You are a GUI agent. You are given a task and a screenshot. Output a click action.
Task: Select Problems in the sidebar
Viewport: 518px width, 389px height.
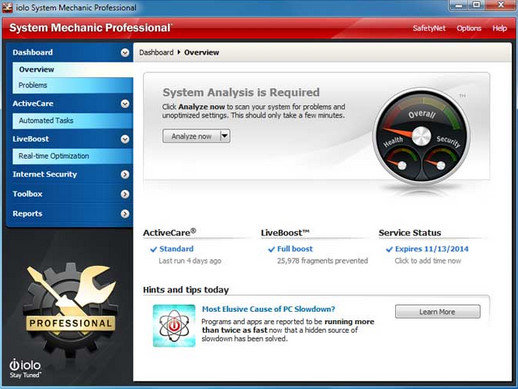pyautogui.click(x=73, y=85)
